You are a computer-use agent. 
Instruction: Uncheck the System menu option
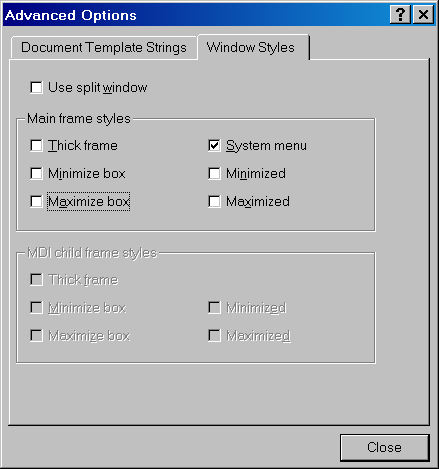click(214, 146)
